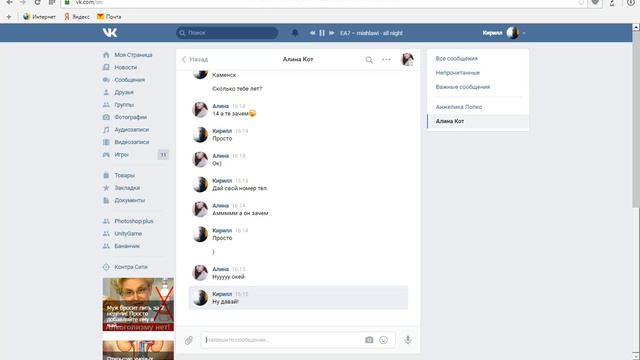Select Непрочитанные filter

coord(458,73)
